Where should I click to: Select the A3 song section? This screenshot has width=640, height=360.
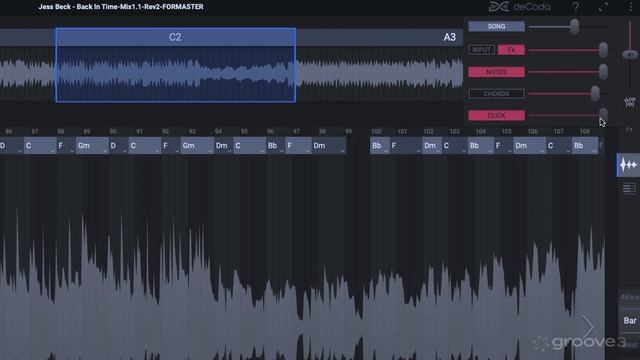[449, 38]
